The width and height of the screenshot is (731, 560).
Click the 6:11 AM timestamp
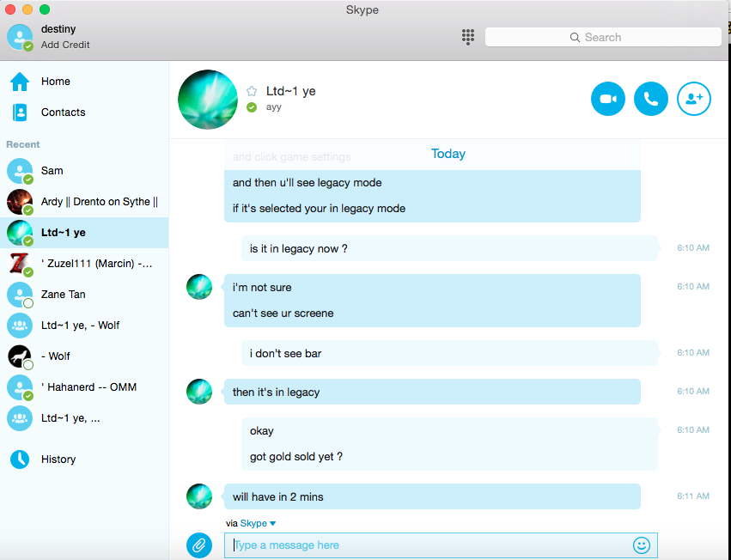[x=693, y=496]
